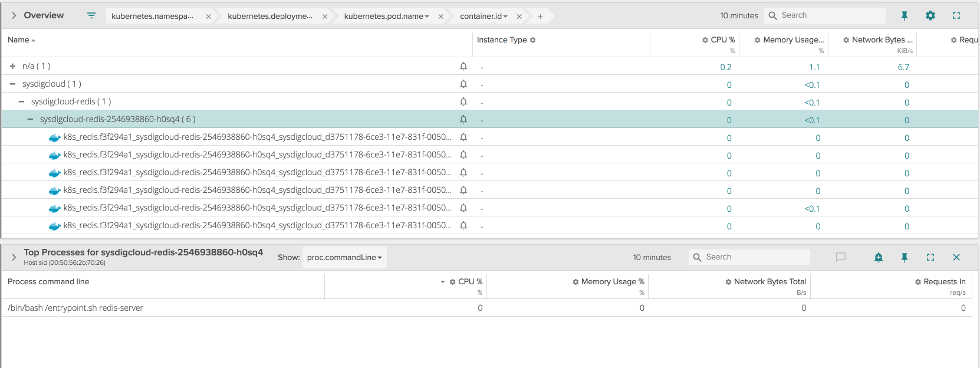Viewport: 980px width, 368px height.
Task: Click the Top Processes search field
Action: pos(749,257)
